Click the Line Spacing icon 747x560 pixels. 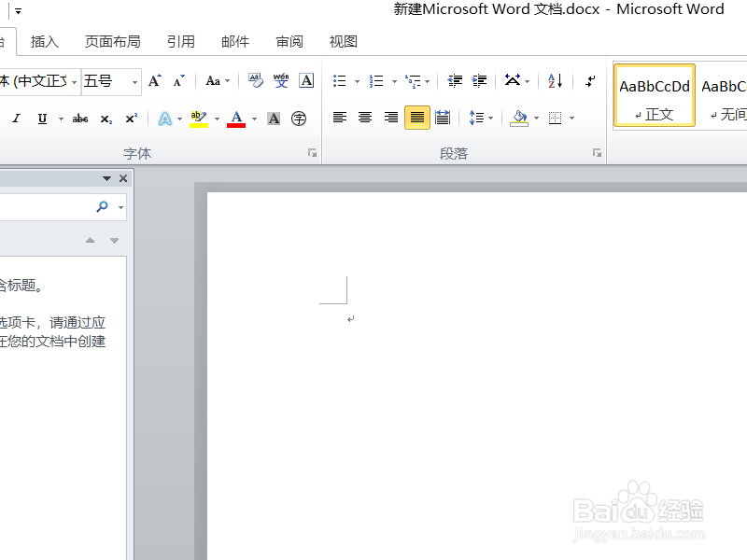(476, 118)
